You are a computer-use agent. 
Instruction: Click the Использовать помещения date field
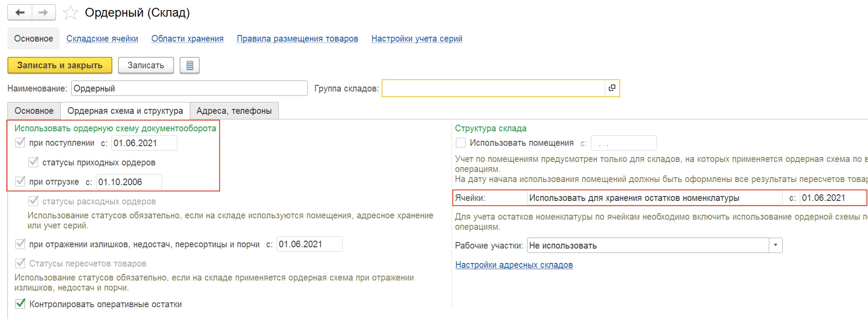[x=624, y=143]
